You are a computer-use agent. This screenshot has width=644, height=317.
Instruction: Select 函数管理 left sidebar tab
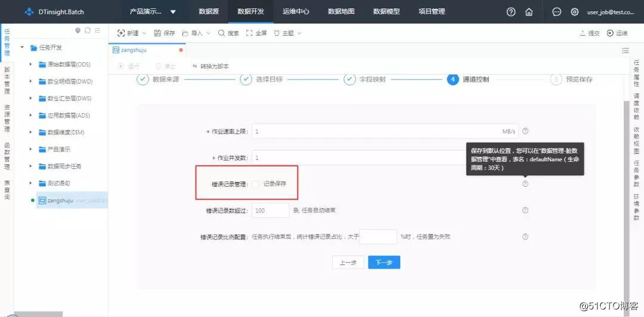pos(7,156)
